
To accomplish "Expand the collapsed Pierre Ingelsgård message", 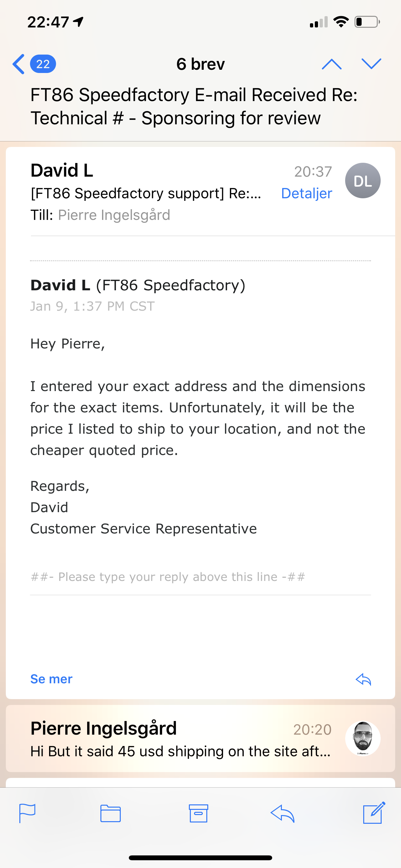I will pos(200,738).
